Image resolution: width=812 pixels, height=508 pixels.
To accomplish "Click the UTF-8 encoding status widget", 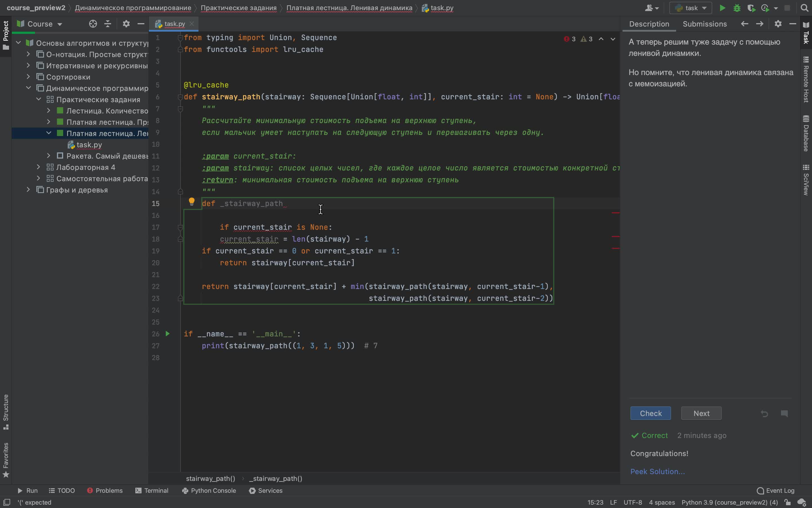I will point(632,502).
